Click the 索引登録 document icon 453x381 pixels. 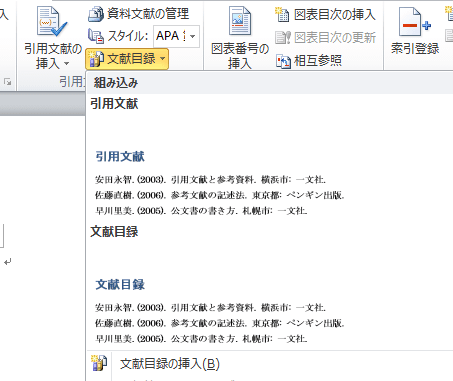[x=415, y=22]
